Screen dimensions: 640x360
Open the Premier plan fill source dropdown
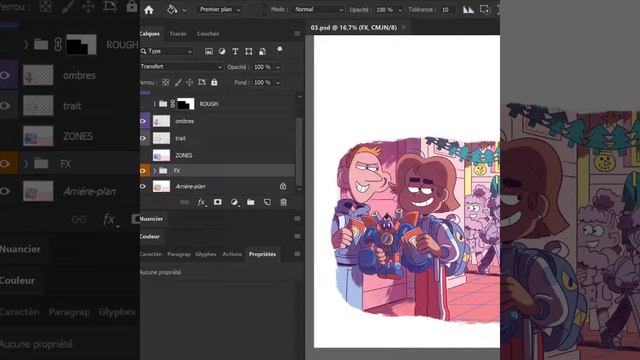point(220,9)
